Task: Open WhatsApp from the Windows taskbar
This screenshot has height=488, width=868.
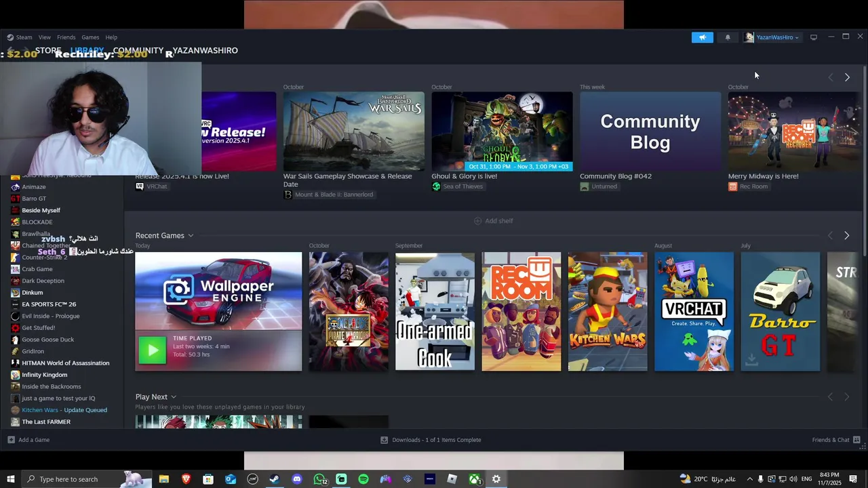Action: 319,479
